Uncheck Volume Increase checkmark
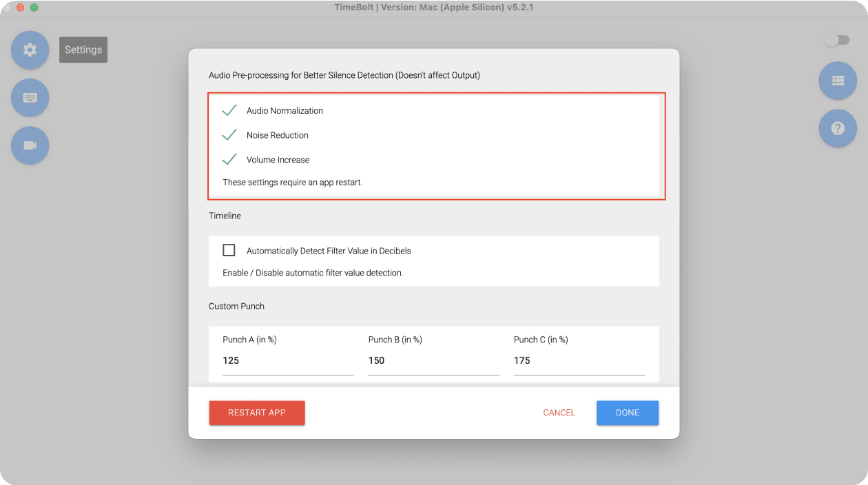 click(x=229, y=160)
